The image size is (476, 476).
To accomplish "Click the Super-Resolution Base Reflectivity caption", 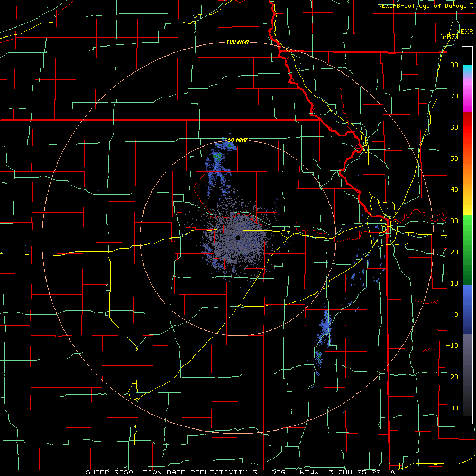I will tap(240, 472).
